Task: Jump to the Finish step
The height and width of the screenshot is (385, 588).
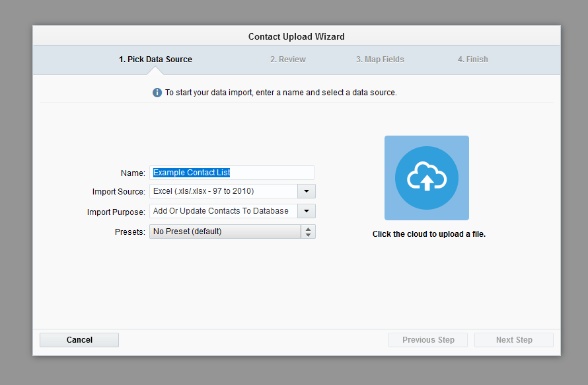Action: (x=473, y=60)
